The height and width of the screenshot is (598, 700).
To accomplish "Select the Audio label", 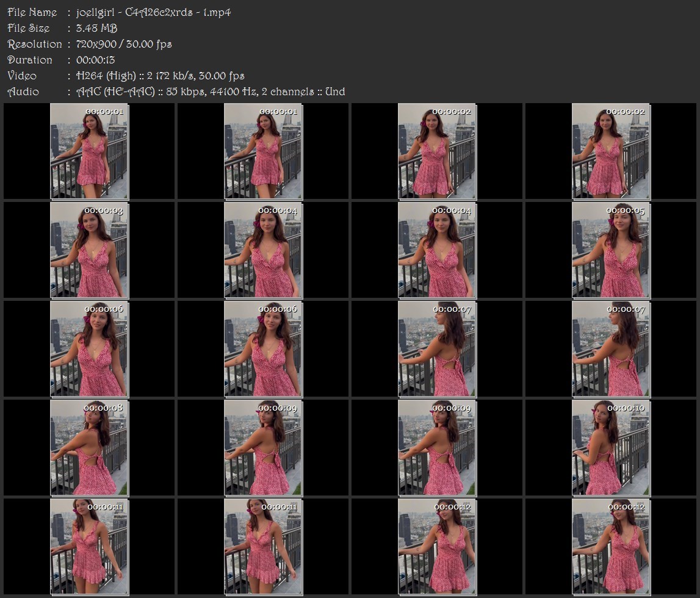I will [x=23, y=92].
